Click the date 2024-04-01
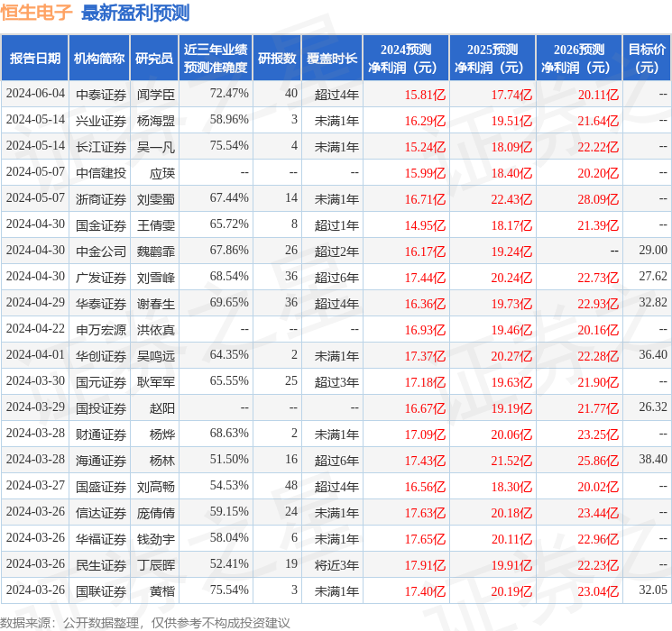Image resolution: width=672 pixels, height=631 pixels. (35, 354)
